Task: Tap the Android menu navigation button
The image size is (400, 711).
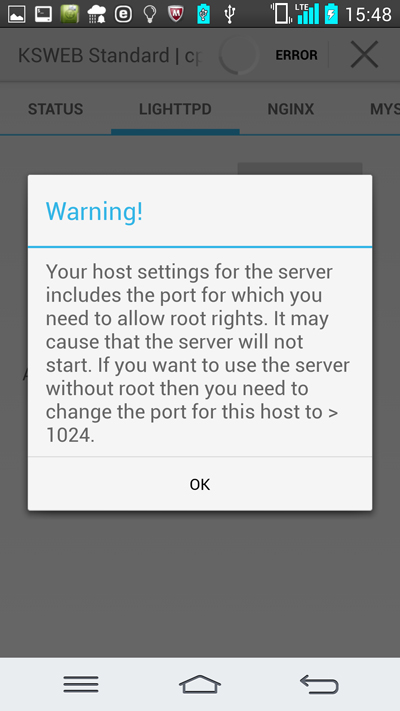Action: (81, 684)
